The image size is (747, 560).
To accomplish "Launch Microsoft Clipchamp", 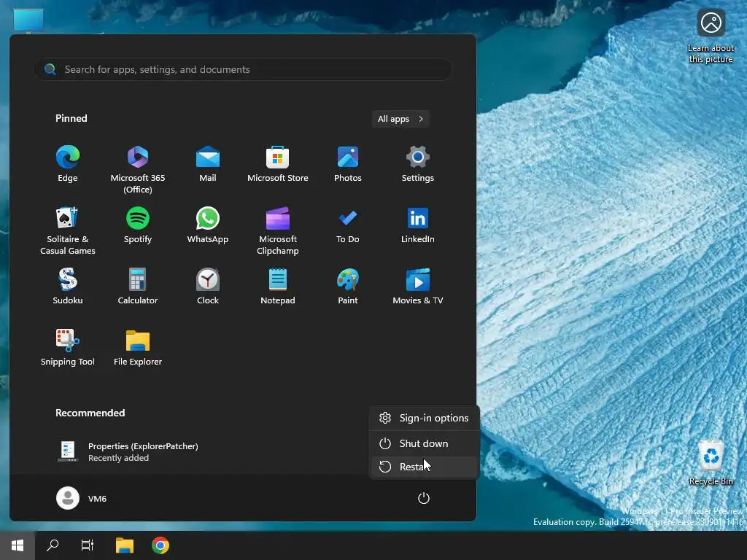I will pos(278,231).
